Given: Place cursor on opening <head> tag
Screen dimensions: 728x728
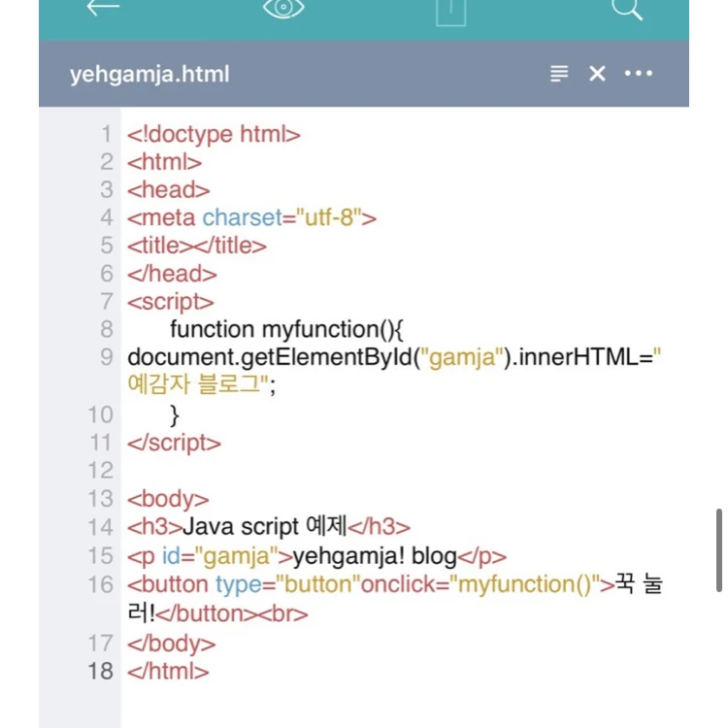Looking at the screenshot, I should pos(169,190).
